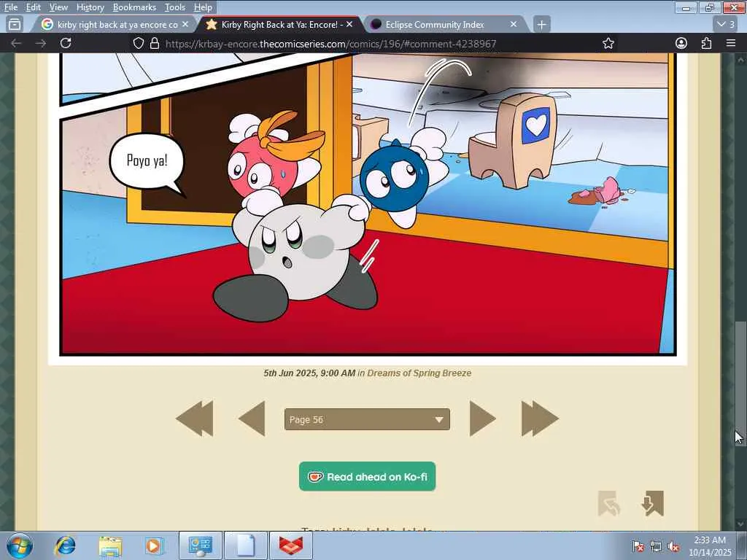Go to the previous comic page

(x=252, y=419)
